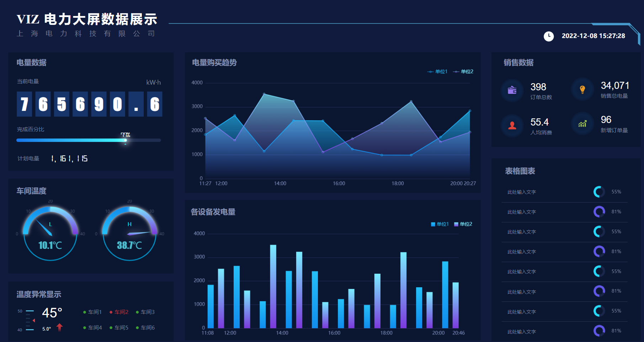Click the VIZ 电力大屏数据展示 main title
Image resolution: width=644 pixels, height=342 pixels.
pos(87,19)
